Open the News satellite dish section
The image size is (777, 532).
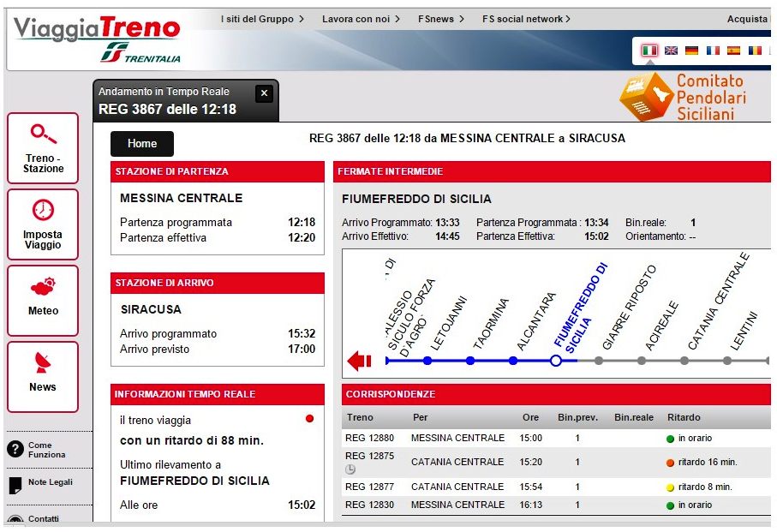click(x=43, y=377)
